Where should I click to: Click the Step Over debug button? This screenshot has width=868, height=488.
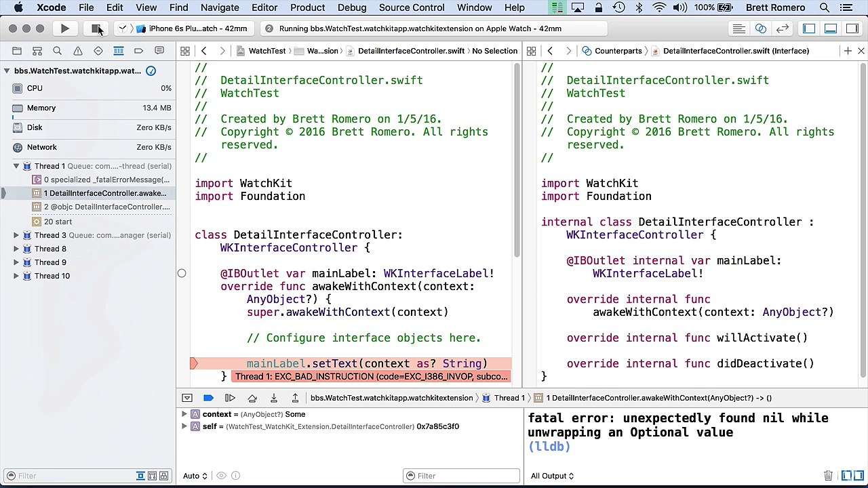[252, 398]
